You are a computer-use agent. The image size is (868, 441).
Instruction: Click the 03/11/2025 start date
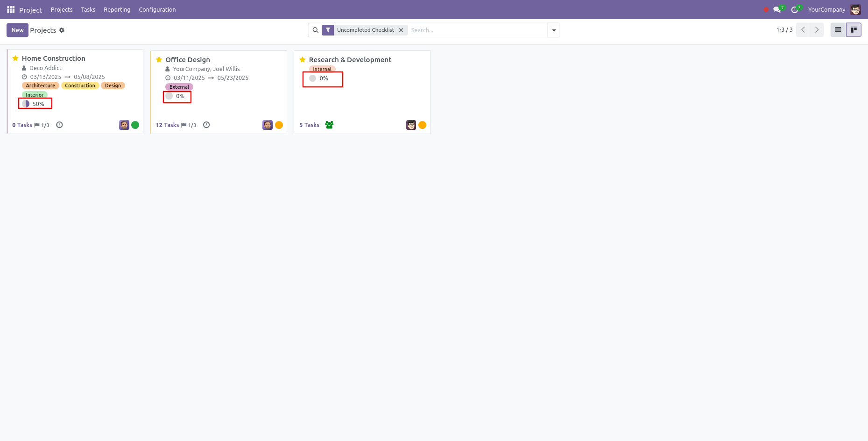189,78
